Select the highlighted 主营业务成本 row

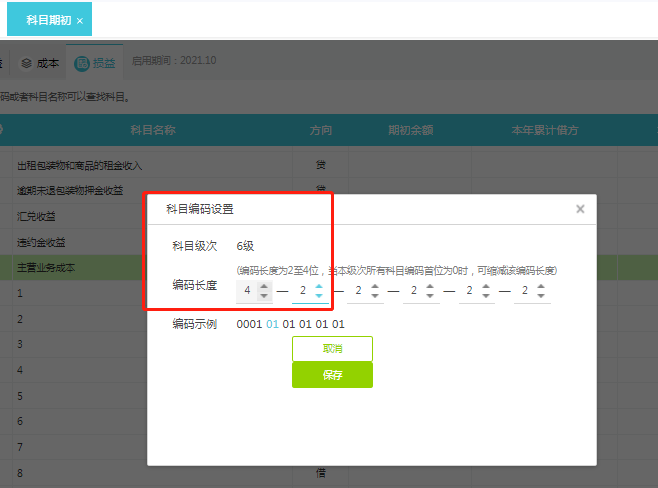point(46,268)
